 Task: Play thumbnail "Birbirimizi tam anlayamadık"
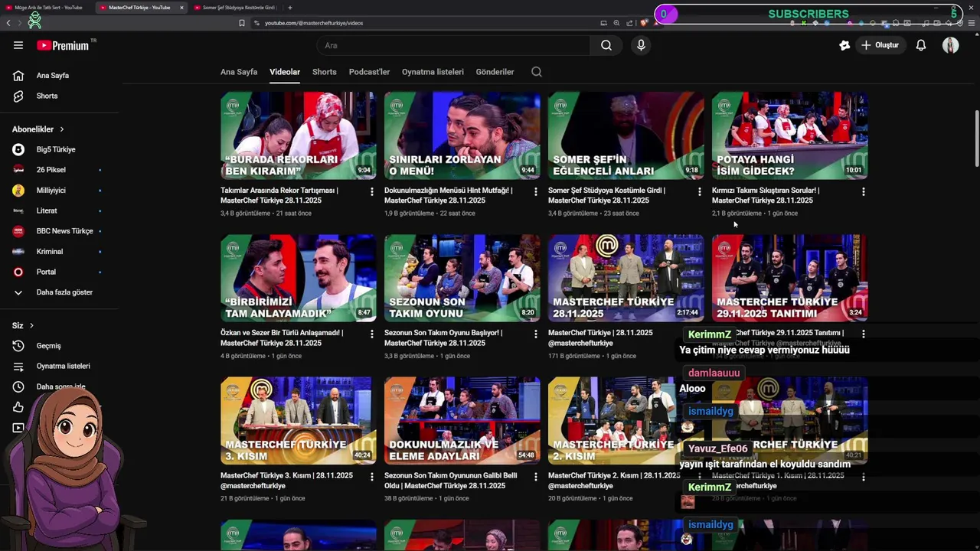299,278
